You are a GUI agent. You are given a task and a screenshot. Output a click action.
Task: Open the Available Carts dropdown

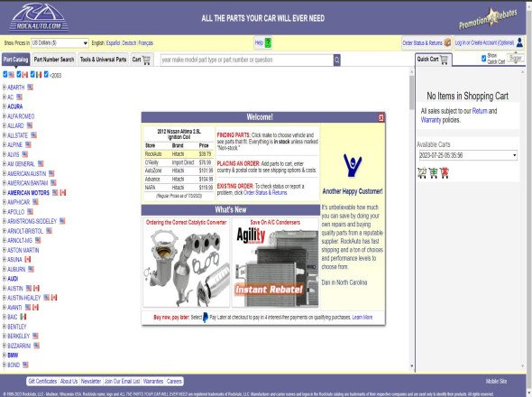click(x=468, y=155)
